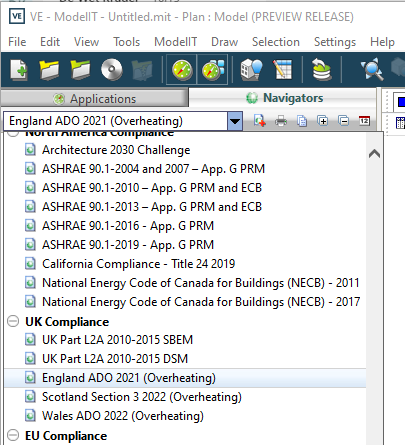The width and height of the screenshot is (405, 445).
Task: Click the calendar 12 icon
Action: [364, 120]
